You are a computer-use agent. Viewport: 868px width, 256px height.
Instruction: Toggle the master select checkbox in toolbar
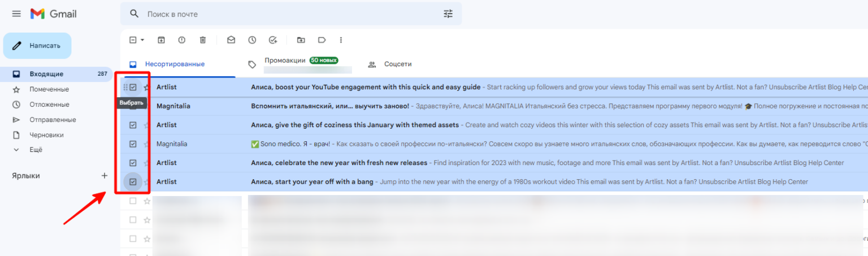click(133, 40)
